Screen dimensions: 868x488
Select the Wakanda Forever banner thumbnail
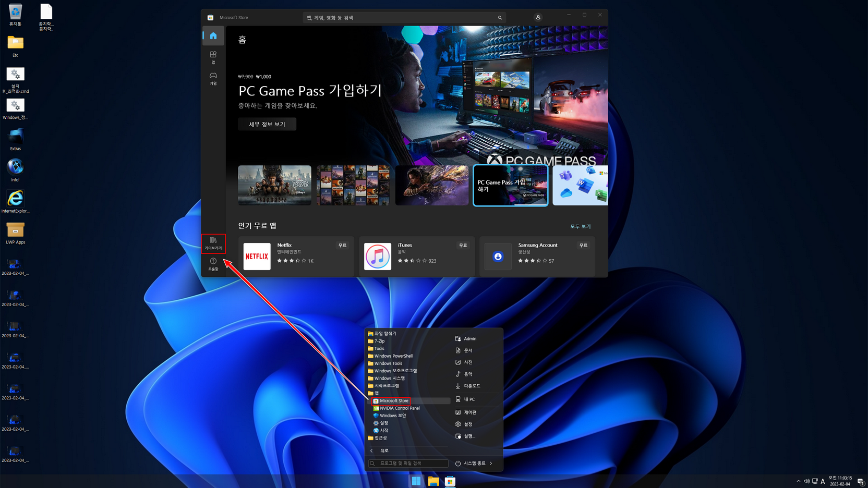pyautogui.click(x=274, y=185)
